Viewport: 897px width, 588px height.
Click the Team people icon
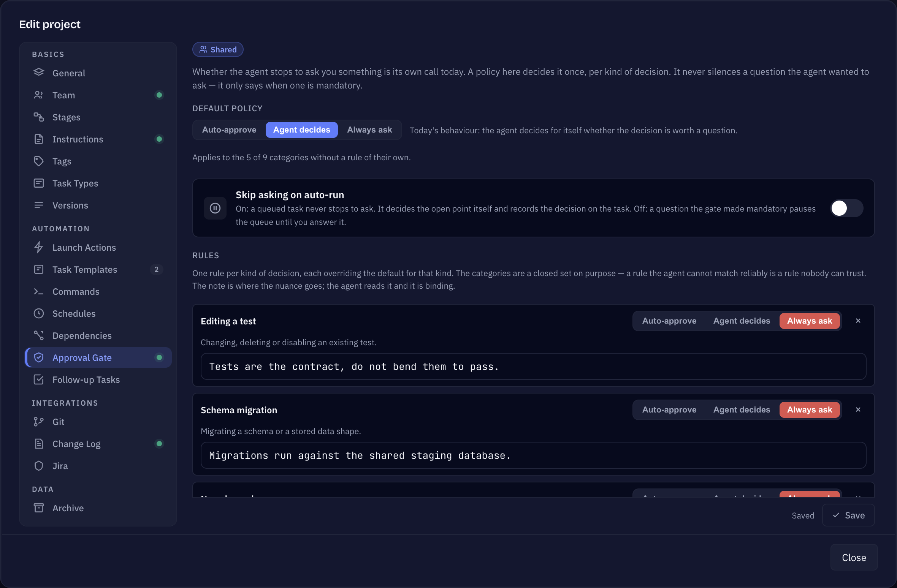[x=39, y=95]
